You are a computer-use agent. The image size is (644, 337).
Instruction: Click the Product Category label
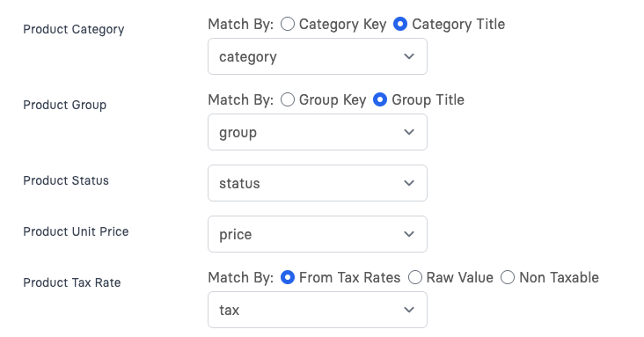74,30
